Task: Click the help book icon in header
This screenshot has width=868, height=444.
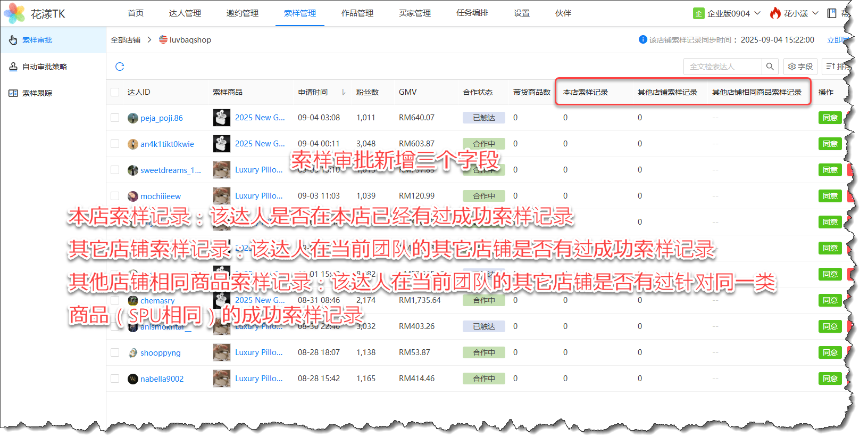Action: (832, 13)
